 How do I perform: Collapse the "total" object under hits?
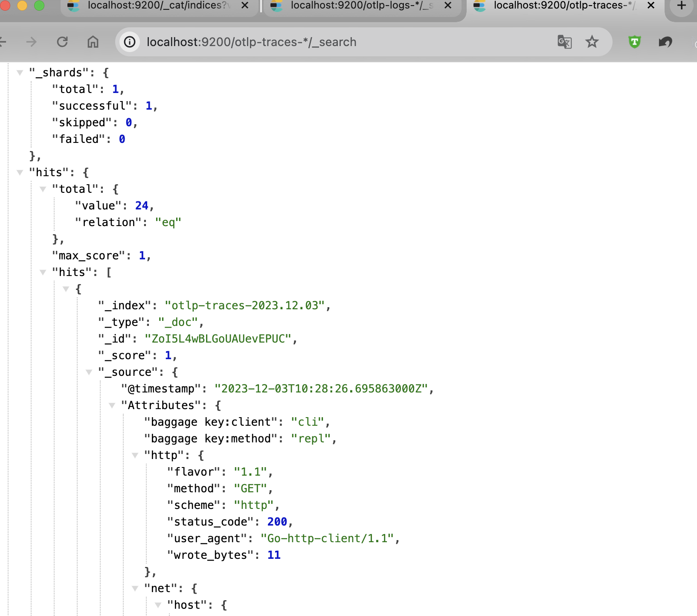(43, 189)
